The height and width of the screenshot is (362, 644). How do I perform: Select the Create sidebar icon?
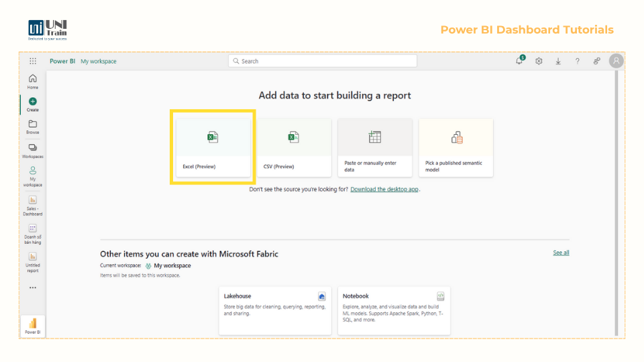(32, 105)
